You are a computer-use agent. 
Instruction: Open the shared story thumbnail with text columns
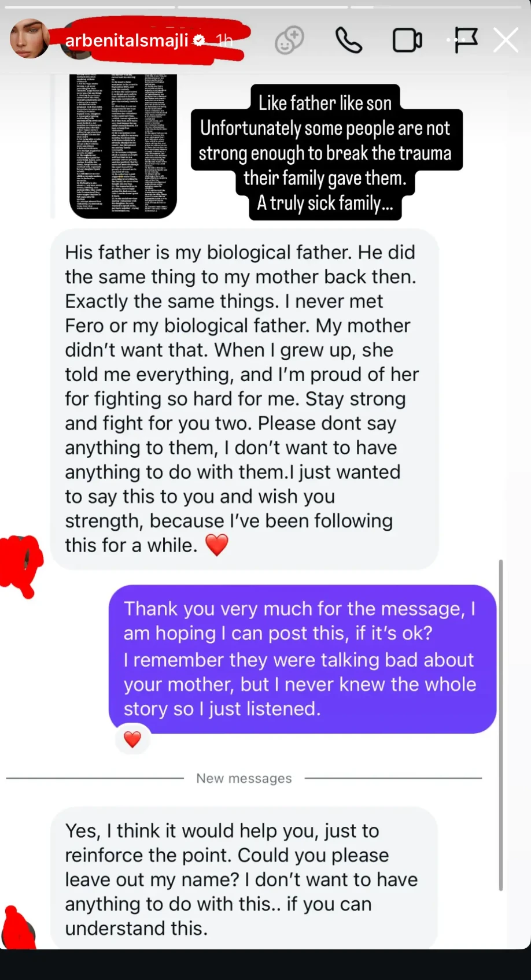coord(123,146)
